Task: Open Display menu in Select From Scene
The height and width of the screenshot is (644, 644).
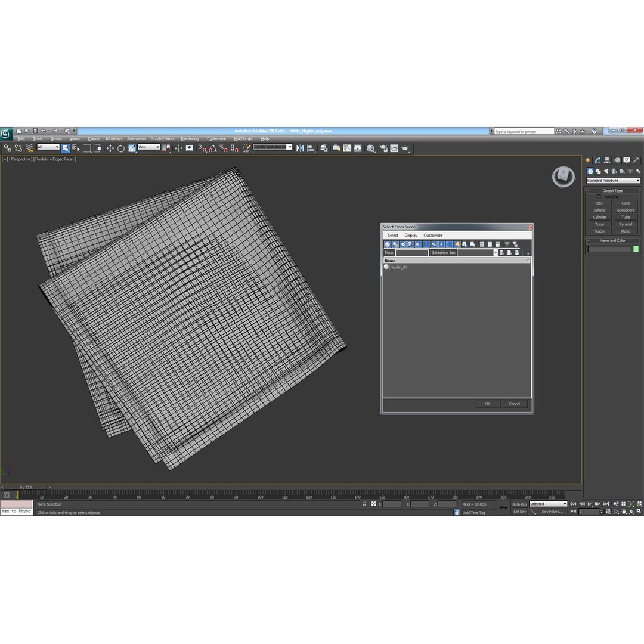Action: (x=411, y=236)
